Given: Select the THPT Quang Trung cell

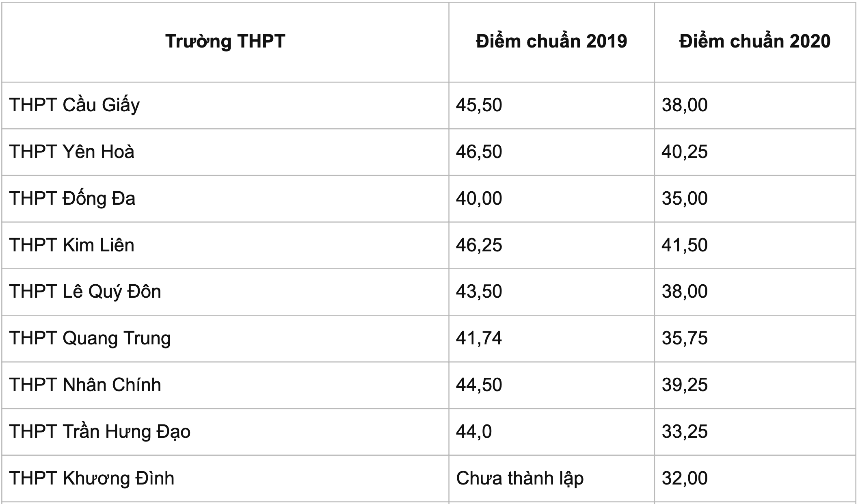Looking at the screenshot, I should [x=90, y=338].
